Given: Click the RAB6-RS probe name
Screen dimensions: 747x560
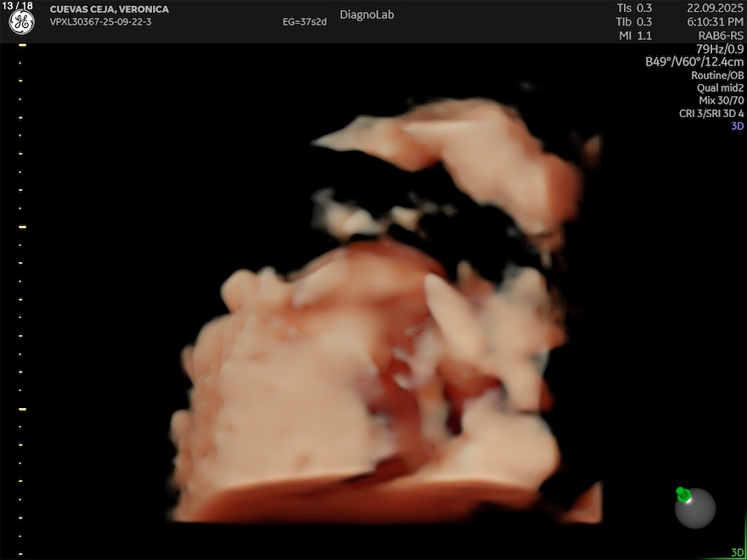Looking at the screenshot, I should coord(719,36).
